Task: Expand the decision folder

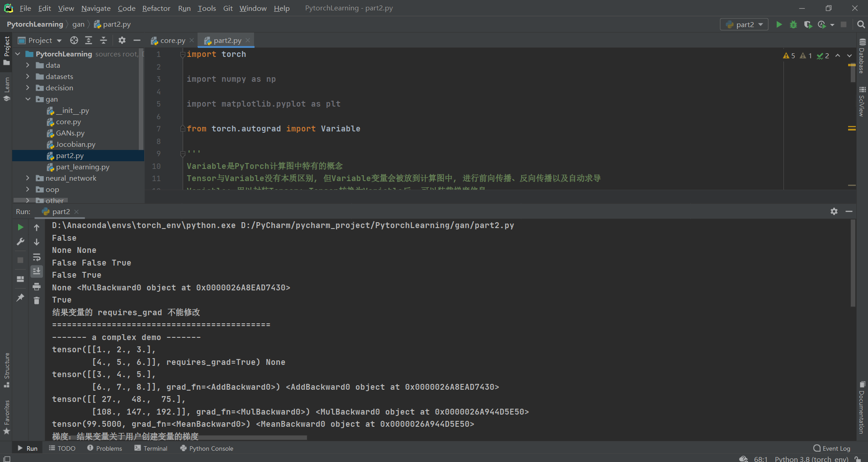Action: [x=28, y=88]
